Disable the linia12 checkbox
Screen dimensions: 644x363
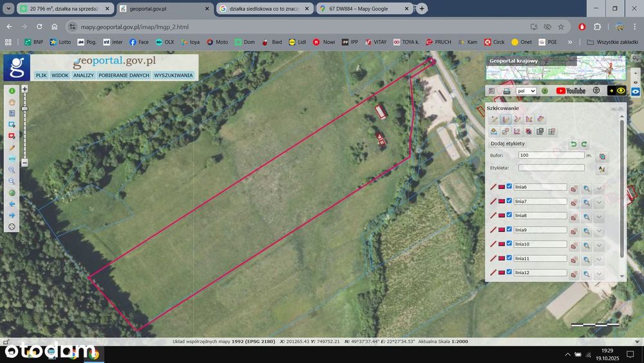[x=509, y=271]
